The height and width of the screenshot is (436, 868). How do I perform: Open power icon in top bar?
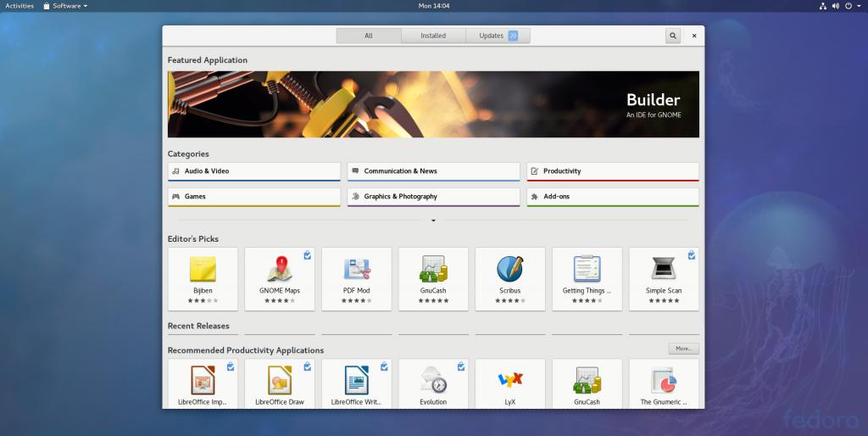(x=848, y=6)
